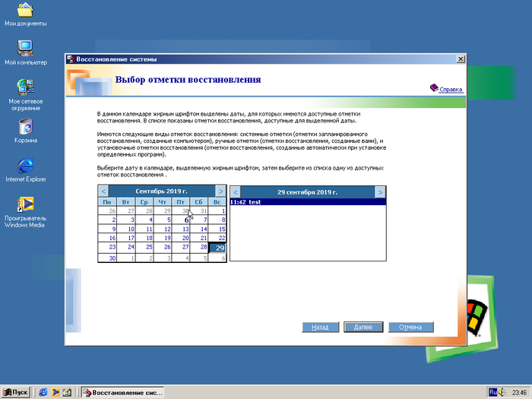
Task: Close the Восстановление системы window
Action: click(x=461, y=59)
